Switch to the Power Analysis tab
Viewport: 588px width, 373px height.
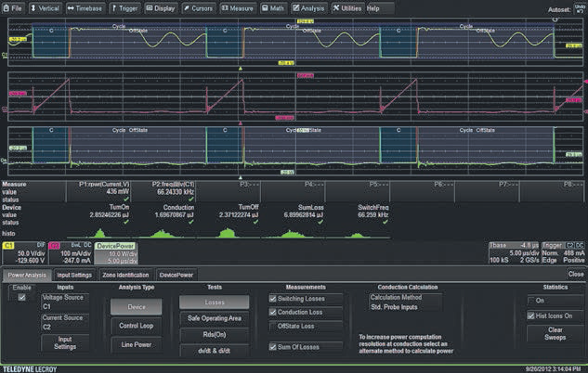pyautogui.click(x=27, y=275)
